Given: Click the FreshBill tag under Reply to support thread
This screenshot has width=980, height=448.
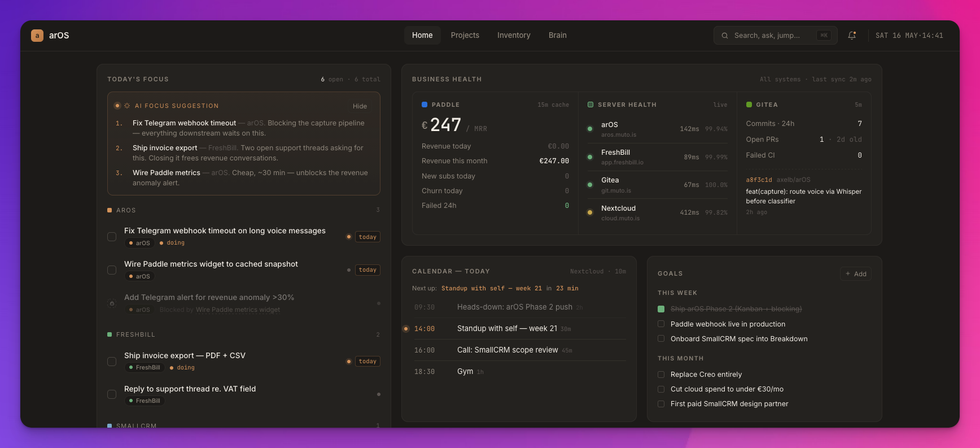Looking at the screenshot, I should click(145, 401).
